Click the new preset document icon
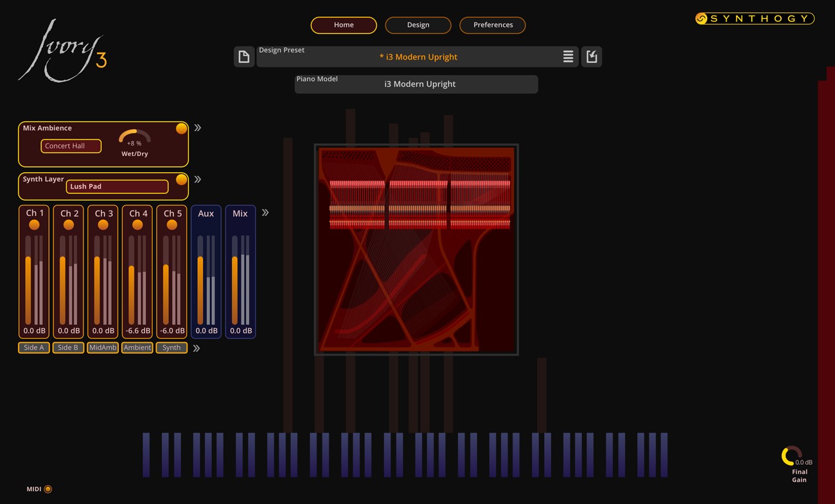Image resolution: width=835 pixels, height=504 pixels. point(243,56)
